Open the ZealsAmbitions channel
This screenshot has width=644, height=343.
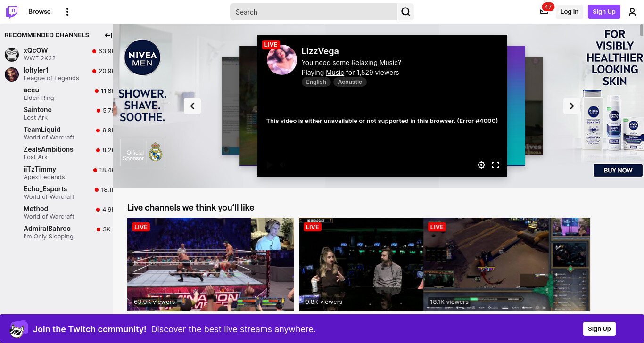[x=57, y=153]
